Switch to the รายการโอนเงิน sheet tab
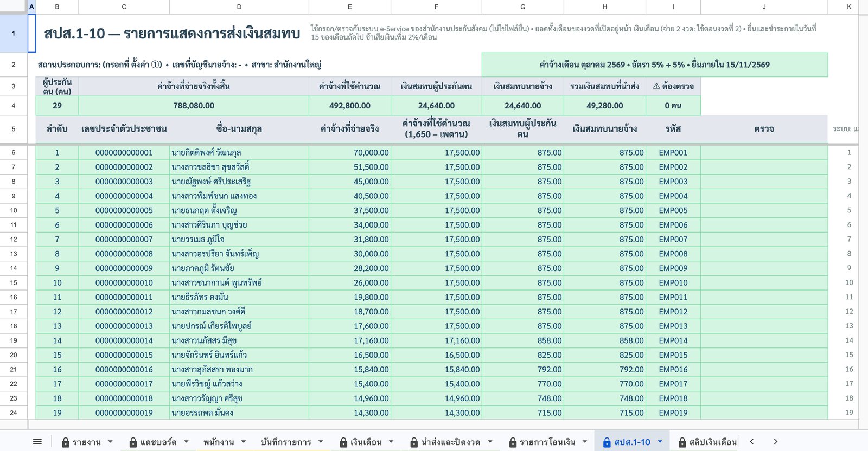 (547, 442)
